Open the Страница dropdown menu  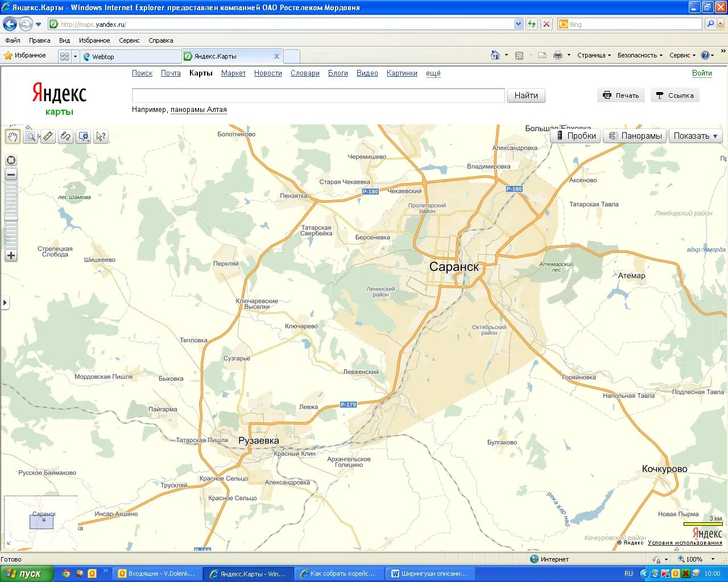[x=594, y=55]
